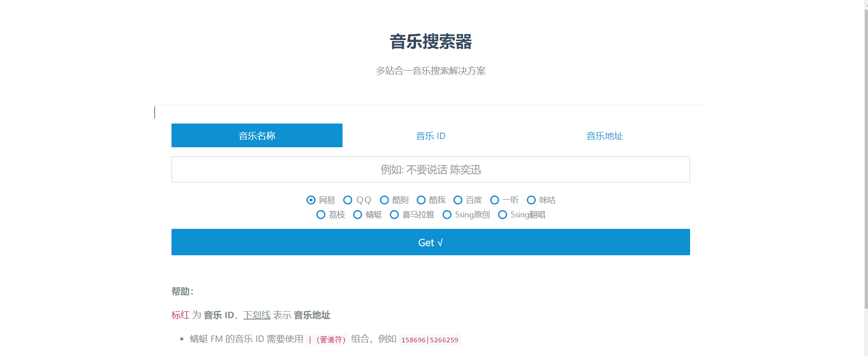The image size is (868, 356).
Task: Focus the search box showing 不要说话 陈奕迅
Action: (431, 170)
